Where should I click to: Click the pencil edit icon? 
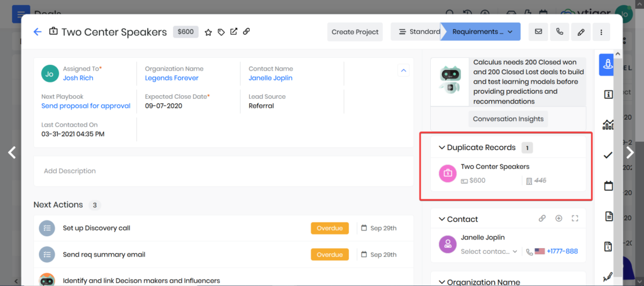click(x=580, y=31)
